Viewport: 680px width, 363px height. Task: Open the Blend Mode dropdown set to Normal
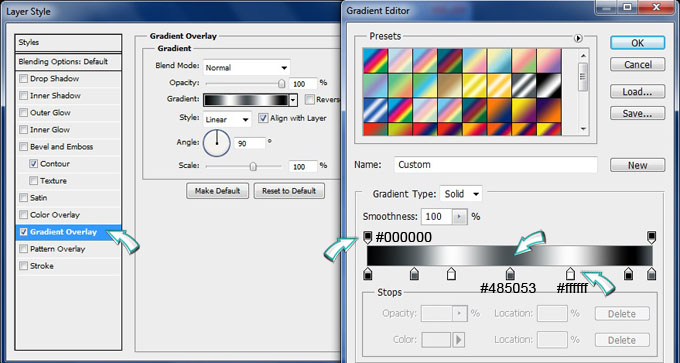pyautogui.click(x=246, y=68)
